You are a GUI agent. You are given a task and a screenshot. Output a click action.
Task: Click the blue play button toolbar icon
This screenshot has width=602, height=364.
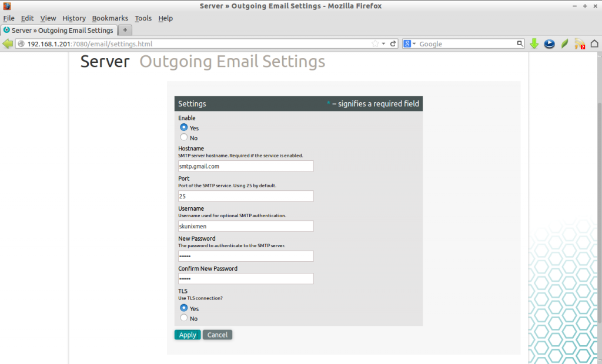coord(549,43)
